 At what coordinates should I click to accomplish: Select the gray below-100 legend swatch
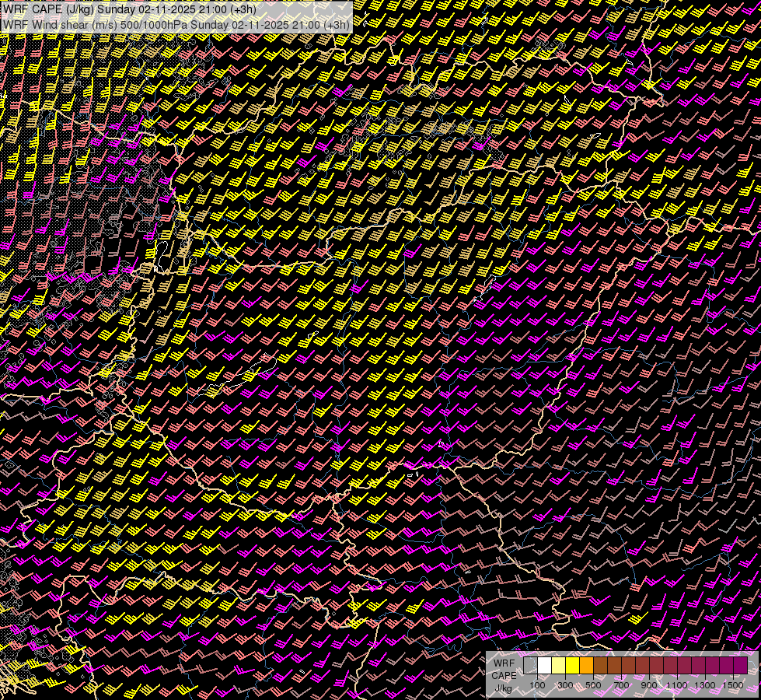point(530,665)
